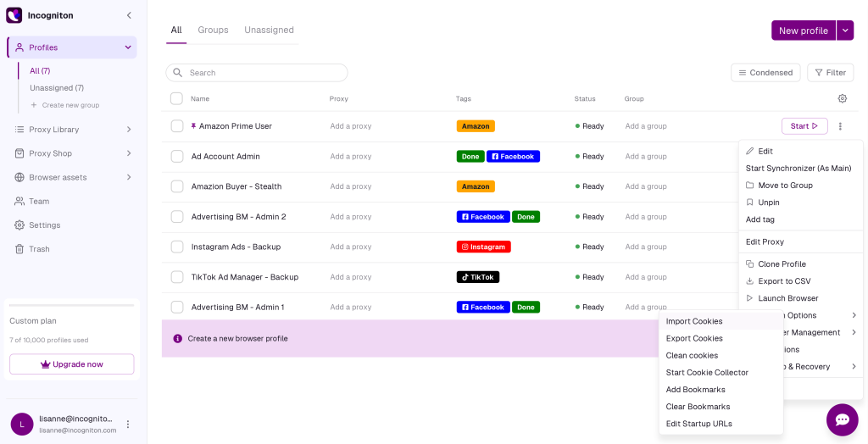Click the red Instagram tag
This screenshot has width=868, height=444.
pyautogui.click(x=483, y=247)
